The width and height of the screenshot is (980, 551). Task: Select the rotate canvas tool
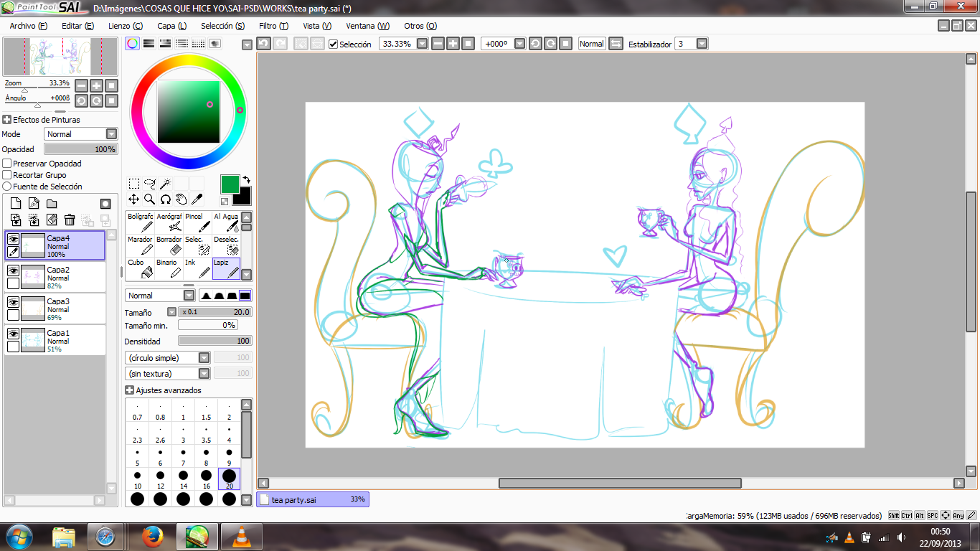(166, 199)
